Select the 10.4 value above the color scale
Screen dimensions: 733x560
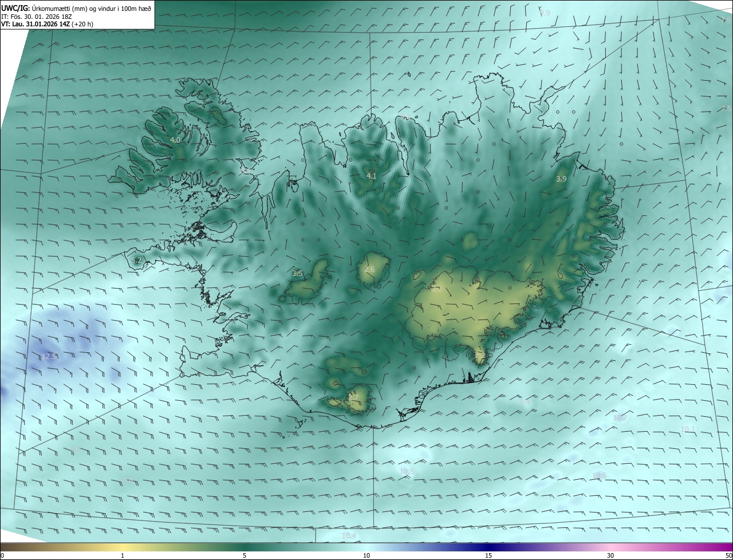click(349, 535)
